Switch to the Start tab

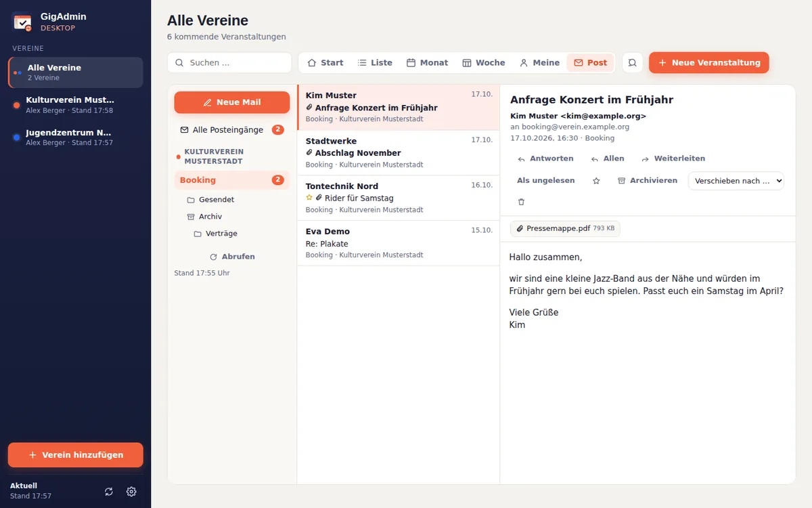click(325, 62)
